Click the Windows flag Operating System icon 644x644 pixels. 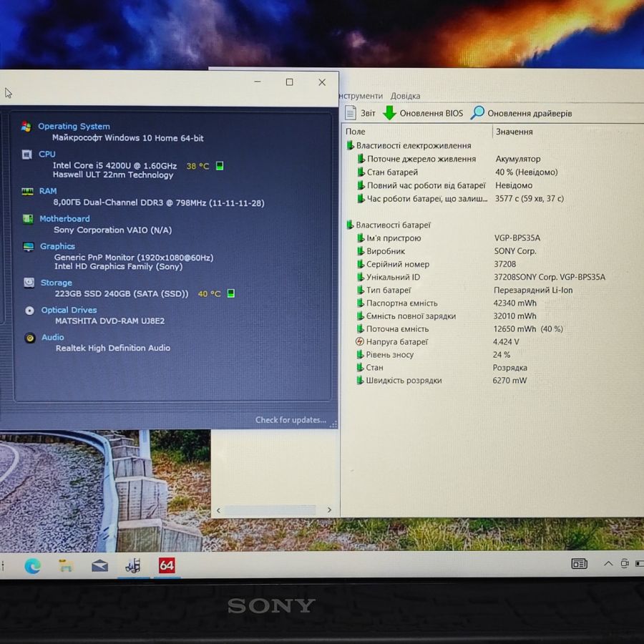click(26, 127)
